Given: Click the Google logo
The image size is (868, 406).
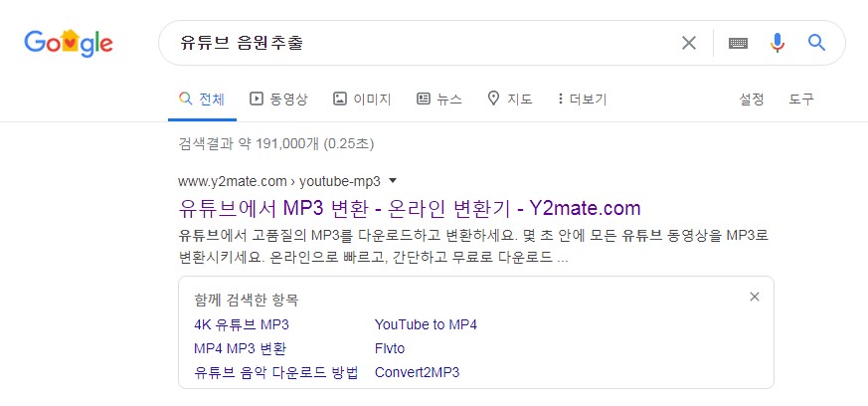Looking at the screenshot, I should tap(69, 43).
